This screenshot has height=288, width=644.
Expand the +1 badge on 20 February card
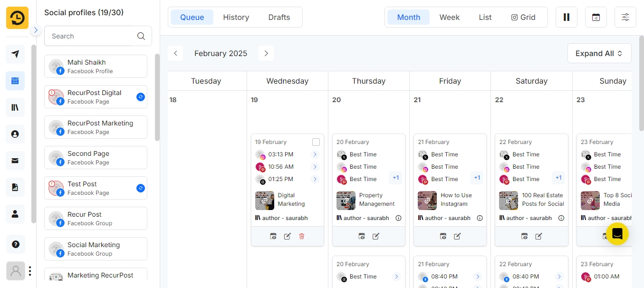[395, 178]
